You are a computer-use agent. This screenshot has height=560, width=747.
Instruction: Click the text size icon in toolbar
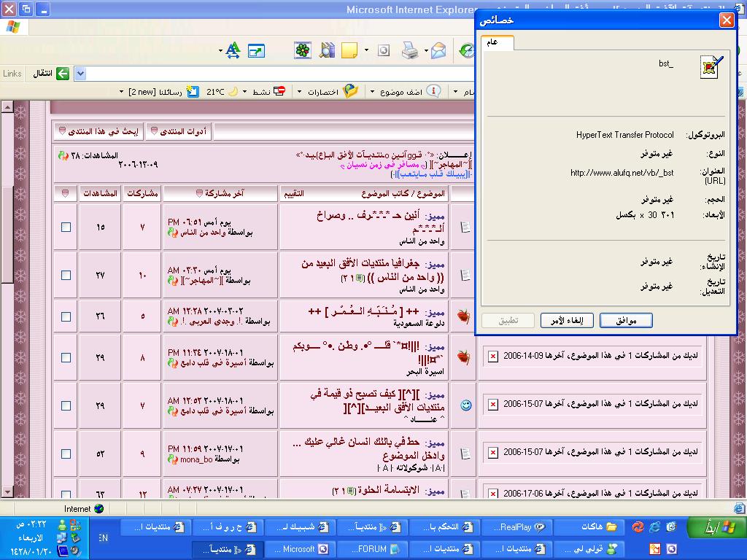(x=233, y=50)
